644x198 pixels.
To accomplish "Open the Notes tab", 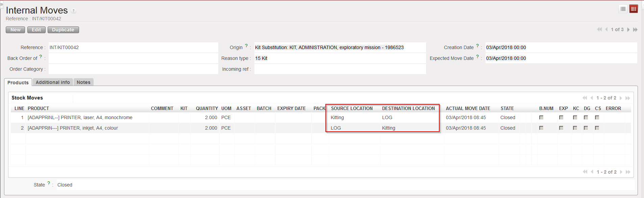I will [x=83, y=82].
